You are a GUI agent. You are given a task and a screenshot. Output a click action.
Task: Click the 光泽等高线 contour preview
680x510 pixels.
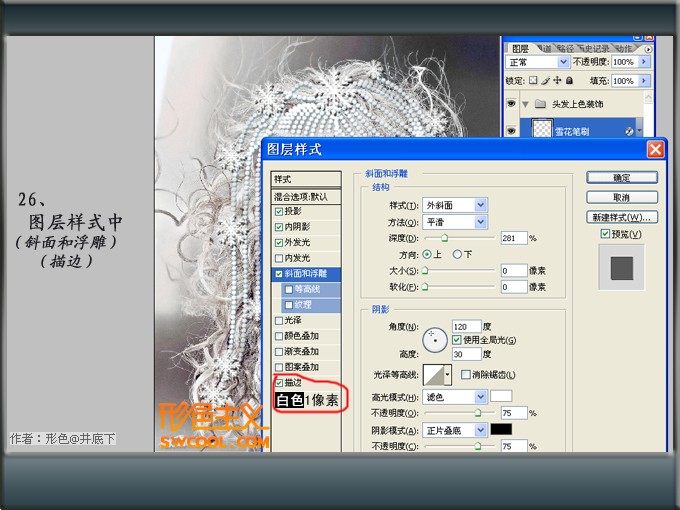pos(433,374)
